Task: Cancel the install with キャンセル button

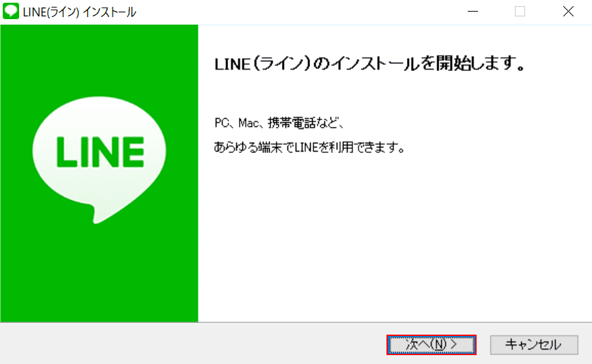Action: coord(534,345)
